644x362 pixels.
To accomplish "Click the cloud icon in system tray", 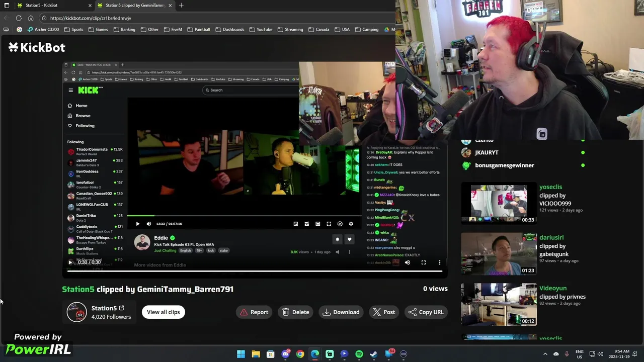I will point(556,354).
